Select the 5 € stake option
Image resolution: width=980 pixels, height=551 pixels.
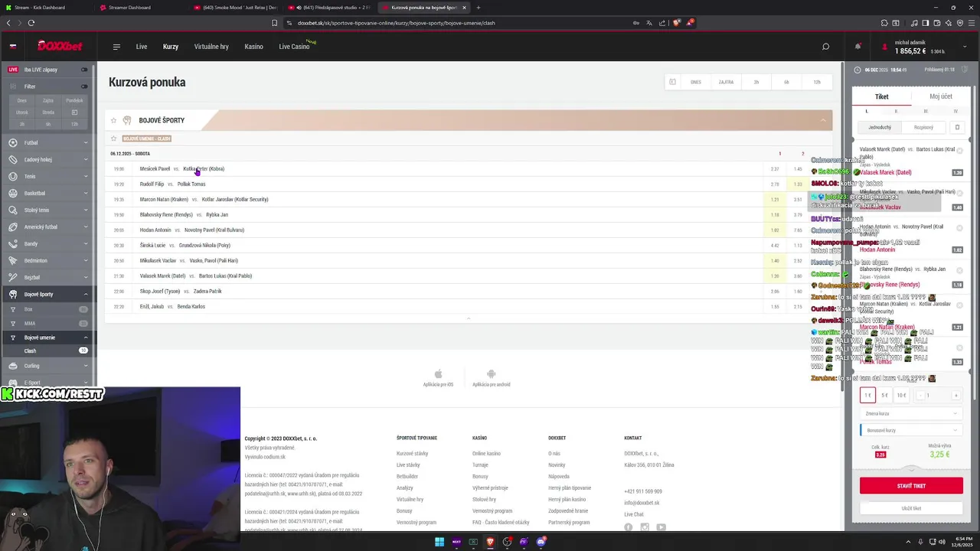click(884, 395)
